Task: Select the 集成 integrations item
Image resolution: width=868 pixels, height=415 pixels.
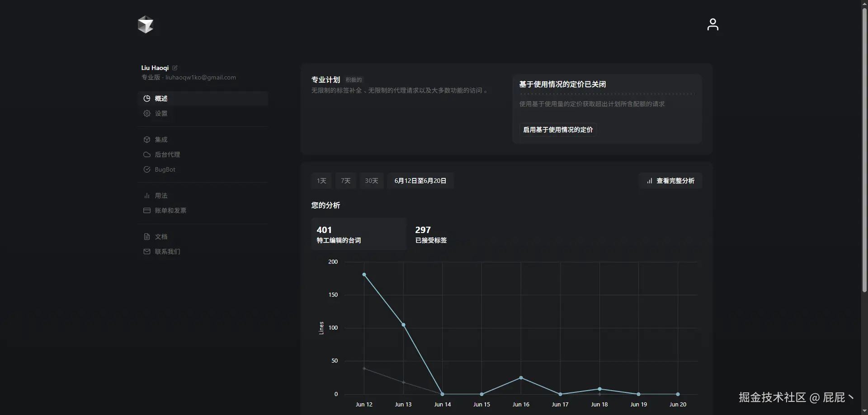Action: pyautogui.click(x=161, y=140)
